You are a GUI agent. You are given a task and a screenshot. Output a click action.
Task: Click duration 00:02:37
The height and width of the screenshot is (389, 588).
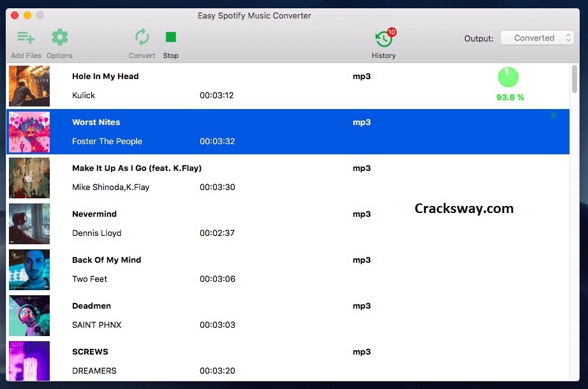pyautogui.click(x=217, y=233)
